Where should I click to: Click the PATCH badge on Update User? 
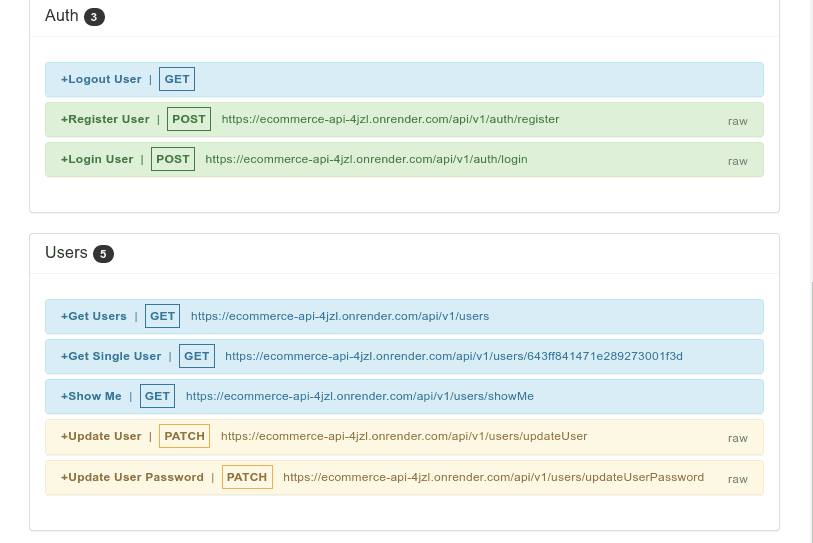(x=185, y=436)
